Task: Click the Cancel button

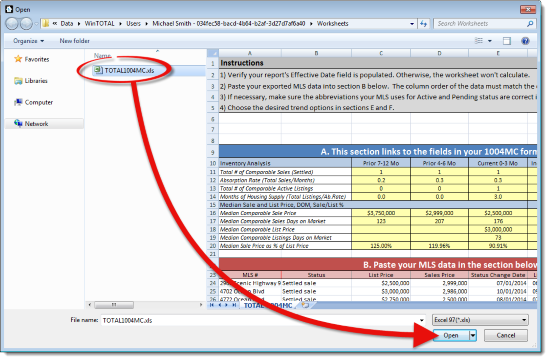Action: tap(506, 335)
